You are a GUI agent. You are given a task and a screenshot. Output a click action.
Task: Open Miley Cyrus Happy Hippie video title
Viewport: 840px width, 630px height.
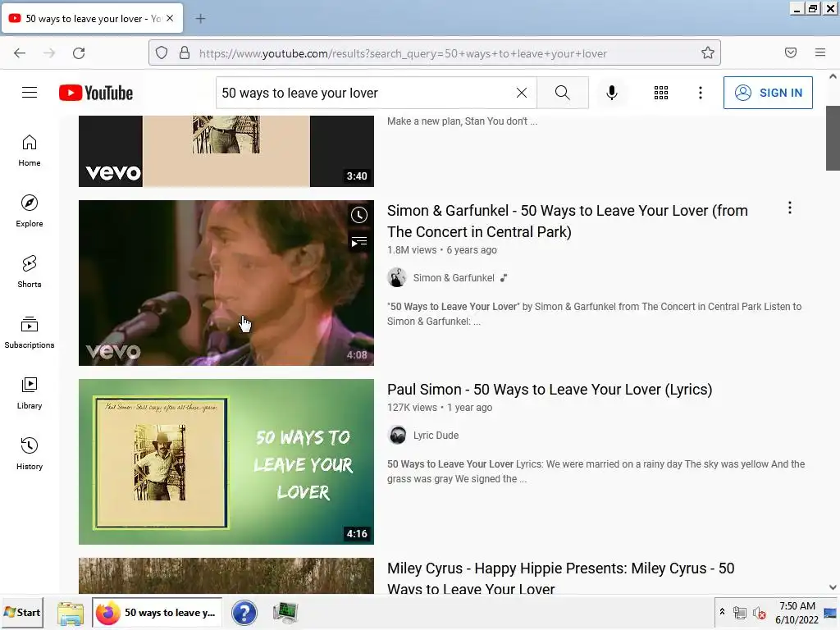(561, 578)
